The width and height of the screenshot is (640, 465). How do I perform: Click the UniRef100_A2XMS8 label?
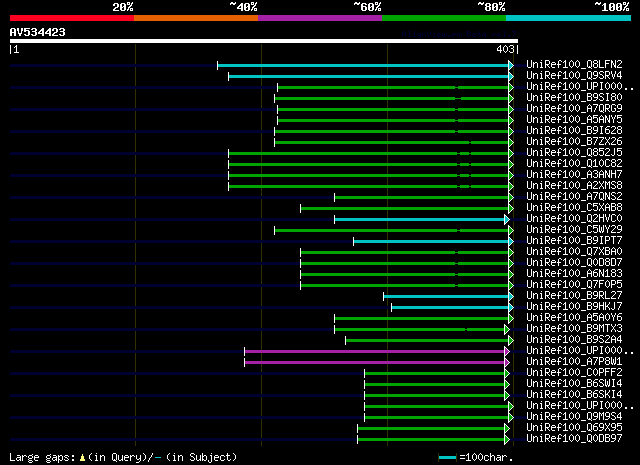574,186
